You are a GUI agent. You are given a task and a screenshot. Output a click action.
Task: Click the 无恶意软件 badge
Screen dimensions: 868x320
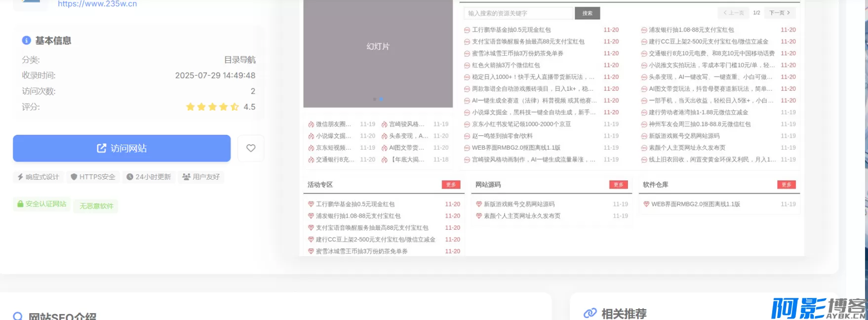(96, 206)
